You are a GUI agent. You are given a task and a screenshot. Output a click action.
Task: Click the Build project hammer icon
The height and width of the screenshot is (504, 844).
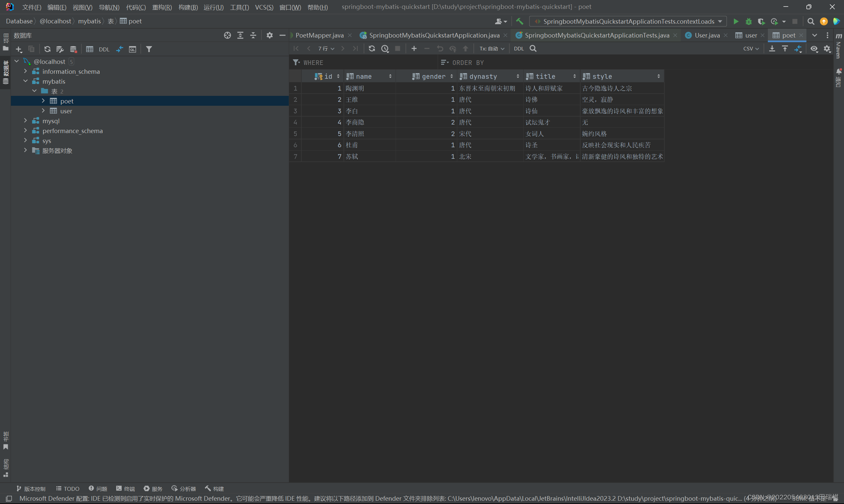[x=519, y=21]
